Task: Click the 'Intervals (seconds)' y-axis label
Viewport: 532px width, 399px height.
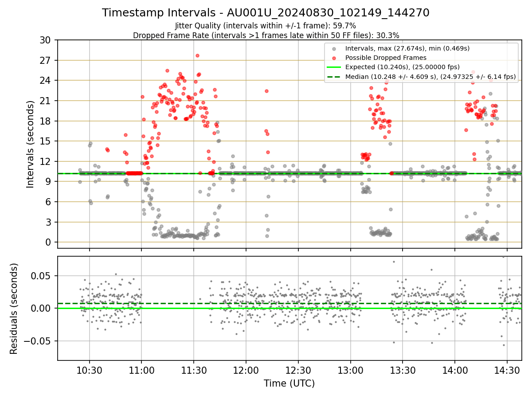Action: point(31,144)
